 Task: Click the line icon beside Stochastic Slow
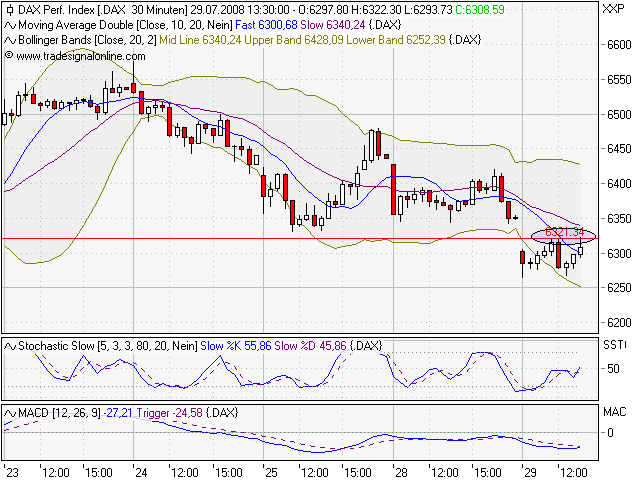[x=10, y=347]
